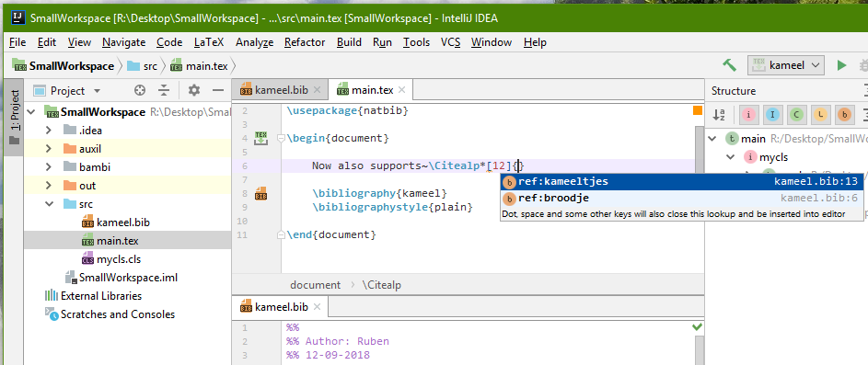This screenshot has height=365, width=868.
Task: Open the Refactor menu
Action: click(x=305, y=42)
